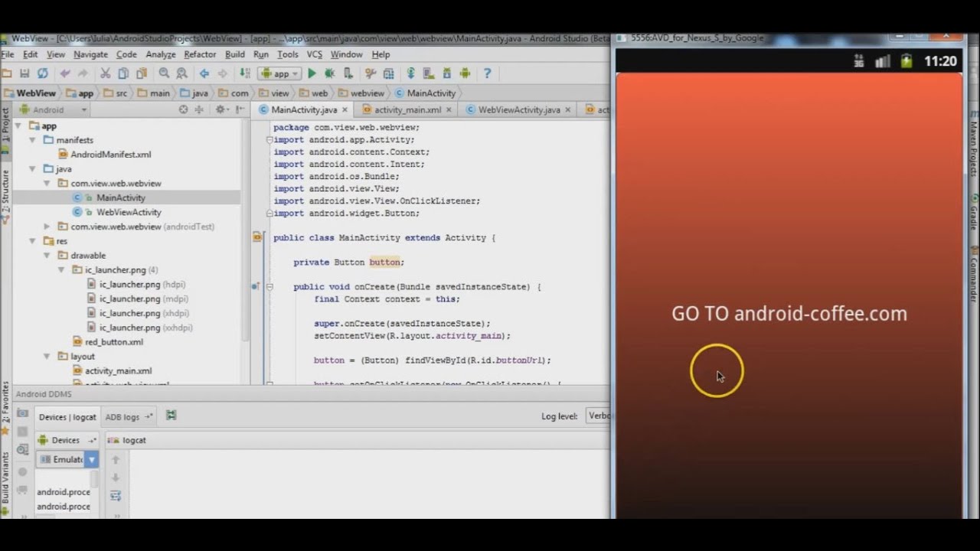980x551 pixels.
Task: Click the Cut scissors icon
Action: [105, 73]
